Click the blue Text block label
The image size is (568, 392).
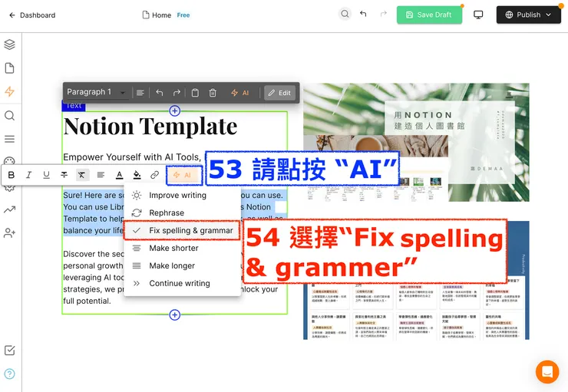[74, 106]
